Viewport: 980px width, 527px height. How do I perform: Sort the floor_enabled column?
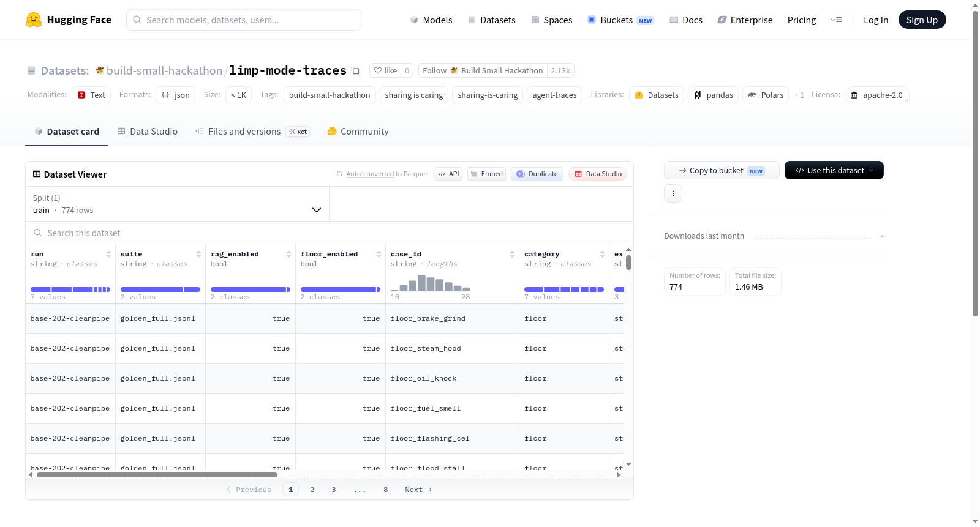379,254
